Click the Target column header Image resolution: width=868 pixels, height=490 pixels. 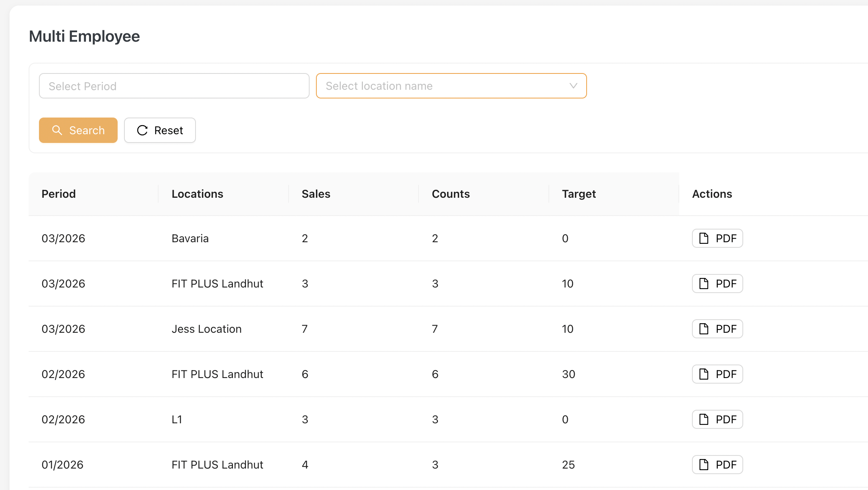pyautogui.click(x=579, y=194)
